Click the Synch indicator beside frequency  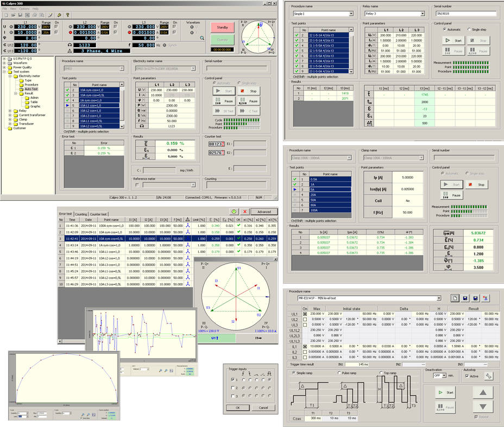(x=165, y=45)
